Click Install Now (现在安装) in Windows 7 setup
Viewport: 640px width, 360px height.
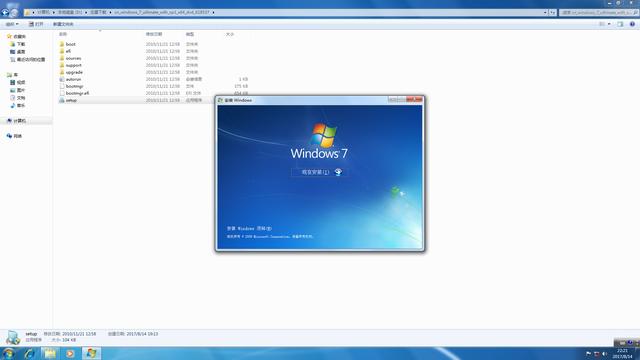pyautogui.click(x=319, y=172)
